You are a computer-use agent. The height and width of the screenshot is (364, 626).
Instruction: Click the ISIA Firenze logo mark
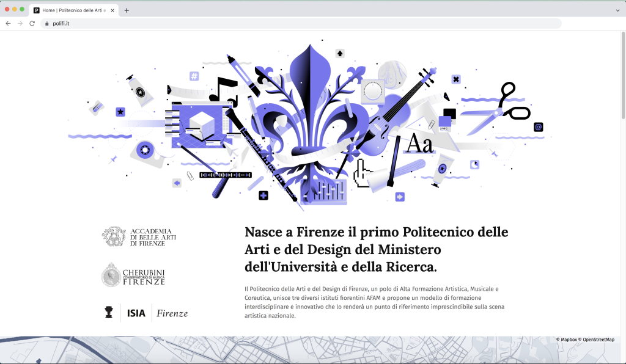click(108, 313)
